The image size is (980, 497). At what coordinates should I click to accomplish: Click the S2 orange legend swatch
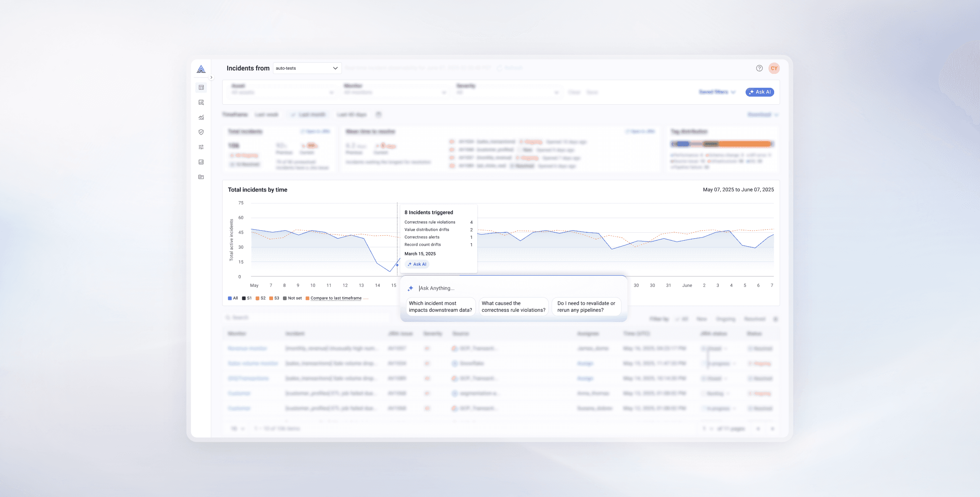coord(257,298)
